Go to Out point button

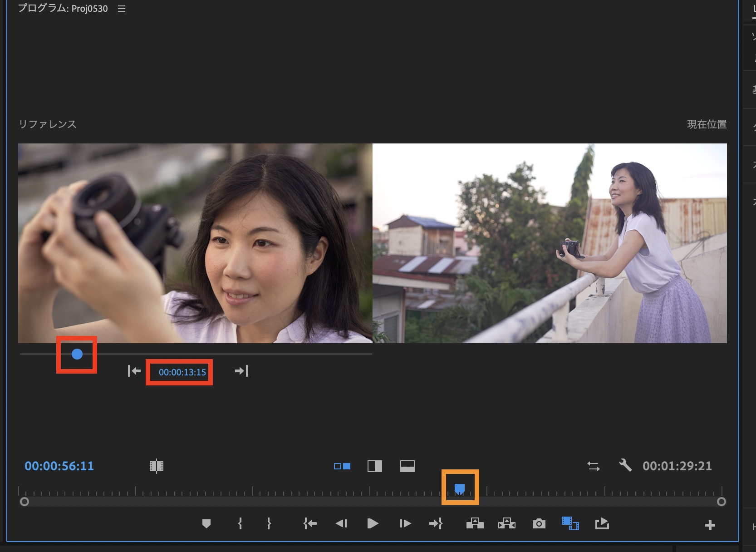point(436,524)
